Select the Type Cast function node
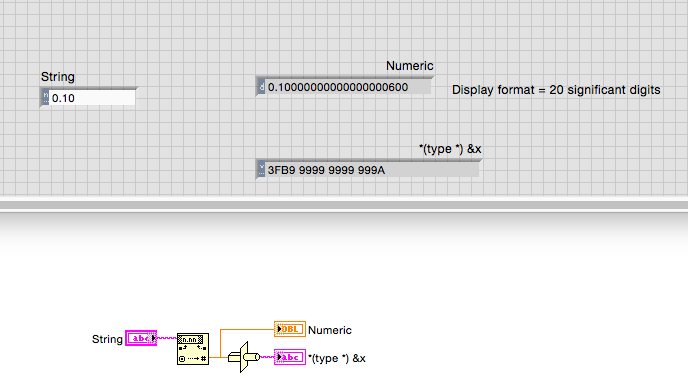 pos(244,357)
